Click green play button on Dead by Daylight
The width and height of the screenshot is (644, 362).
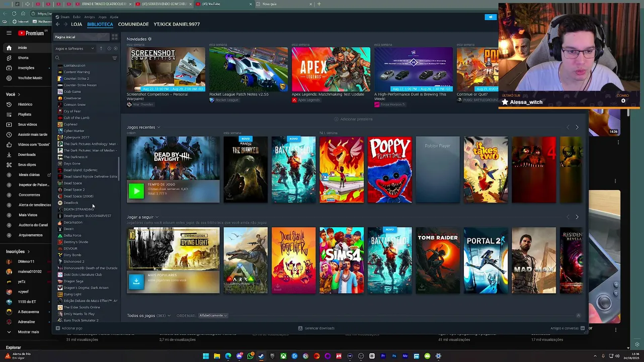pyautogui.click(x=136, y=191)
